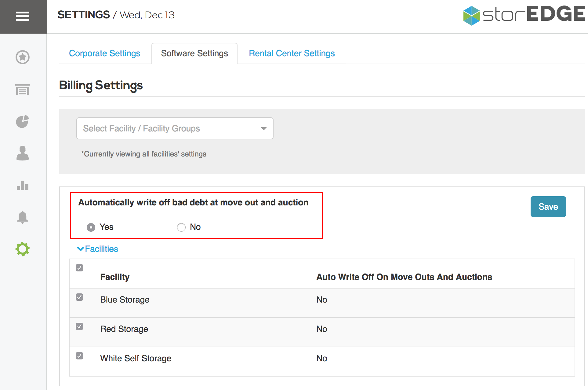The image size is (588, 390).
Task: Click the pie chart sidebar icon
Action: click(x=23, y=121)
